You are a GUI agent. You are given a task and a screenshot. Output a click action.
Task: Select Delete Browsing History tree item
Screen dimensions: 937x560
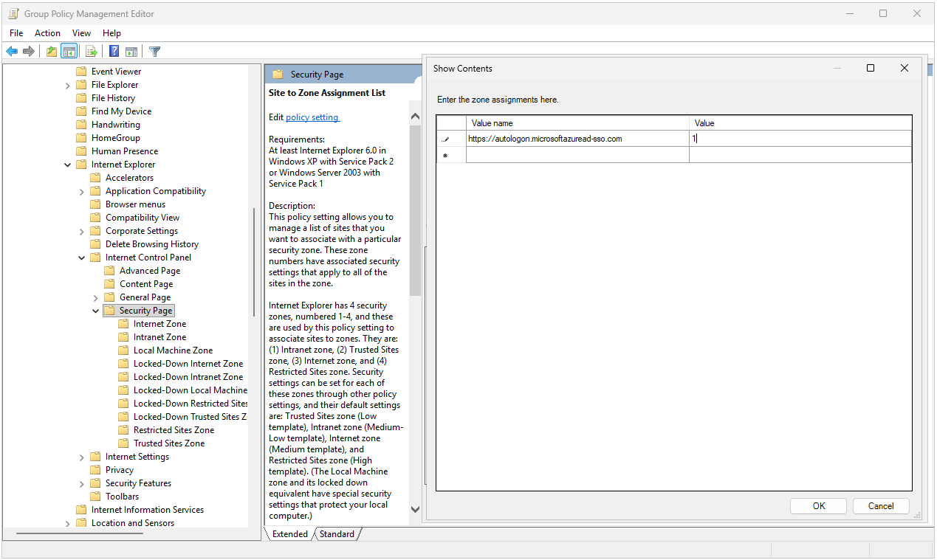152,244
